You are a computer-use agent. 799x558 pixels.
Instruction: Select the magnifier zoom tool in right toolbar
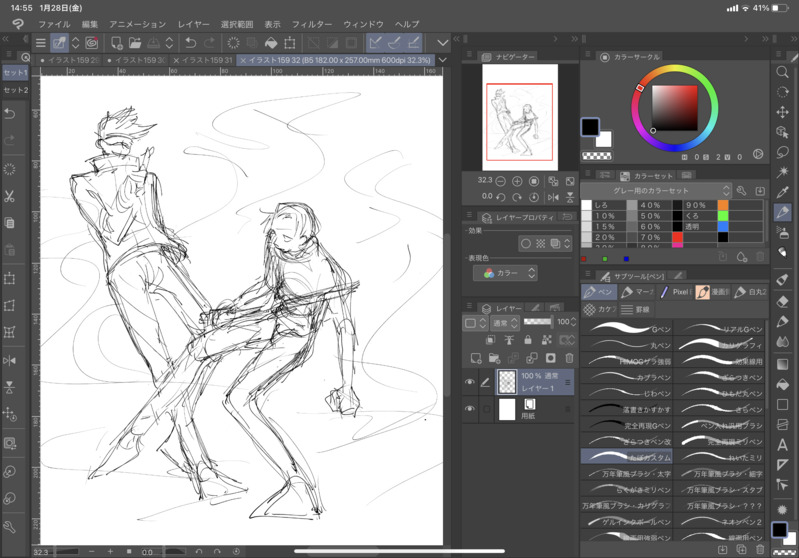(x=782, y=72)
